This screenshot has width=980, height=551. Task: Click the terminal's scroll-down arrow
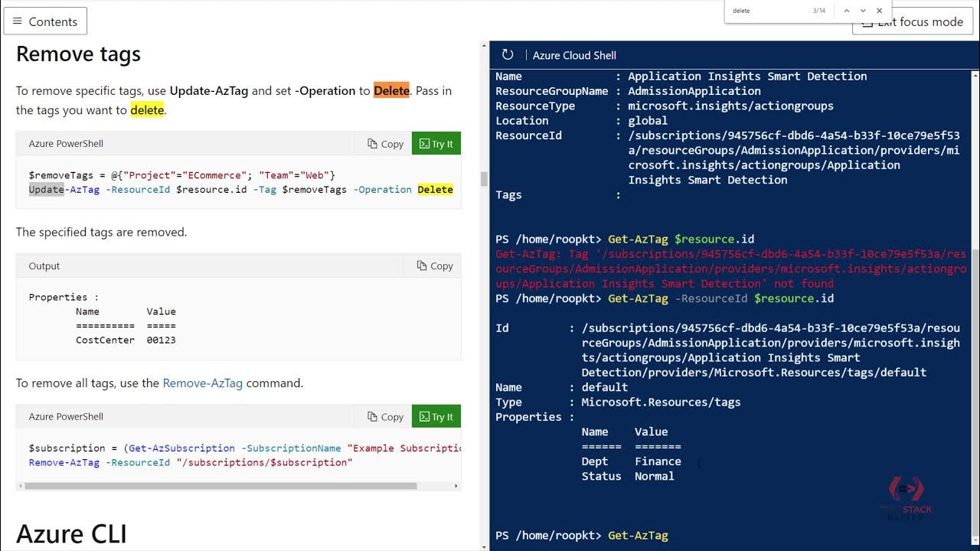tap(975, 546)
